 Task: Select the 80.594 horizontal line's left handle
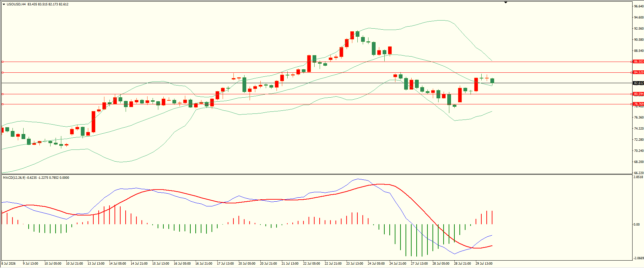(2, 94)
